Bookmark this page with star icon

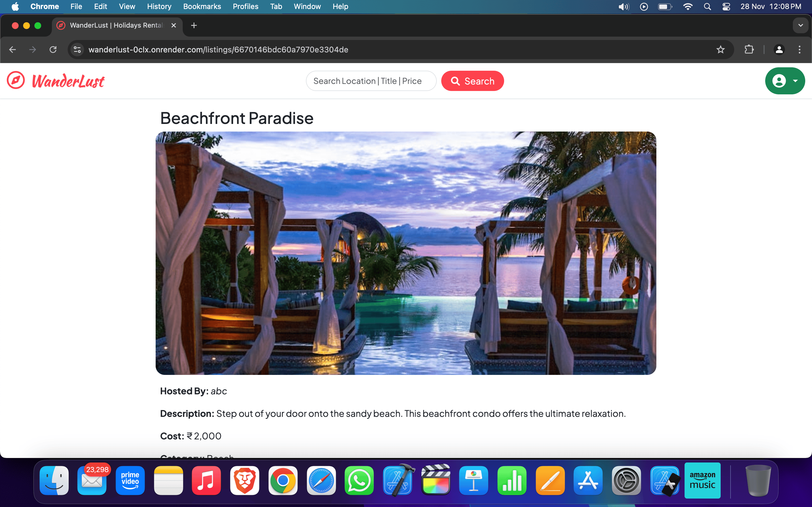click(x=720, y=50)
